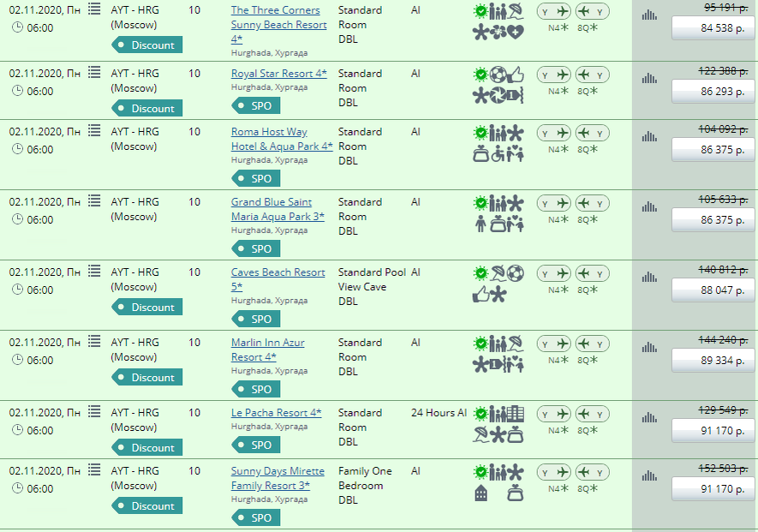Click outbound flight Y icon on Royal Star row
This screenshot has width=758, height=532.
554,75
